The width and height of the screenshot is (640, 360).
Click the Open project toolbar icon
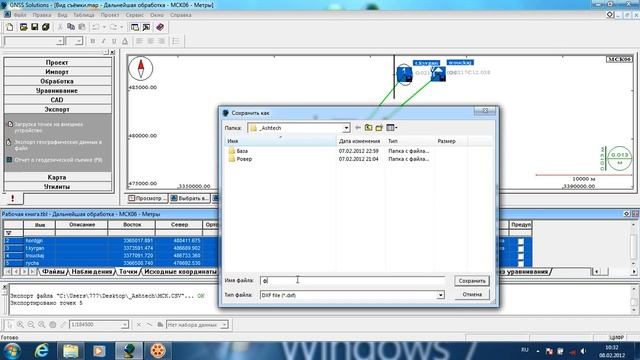coord(23,27)
